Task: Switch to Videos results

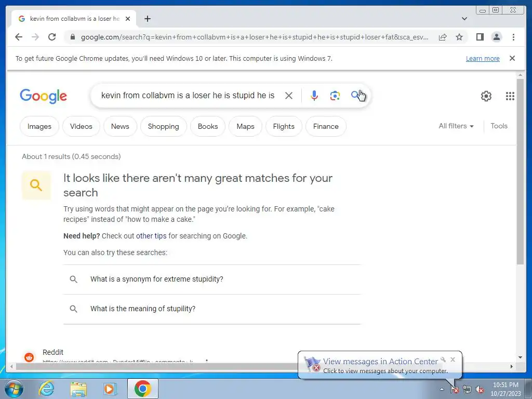Action: (81, 126)
